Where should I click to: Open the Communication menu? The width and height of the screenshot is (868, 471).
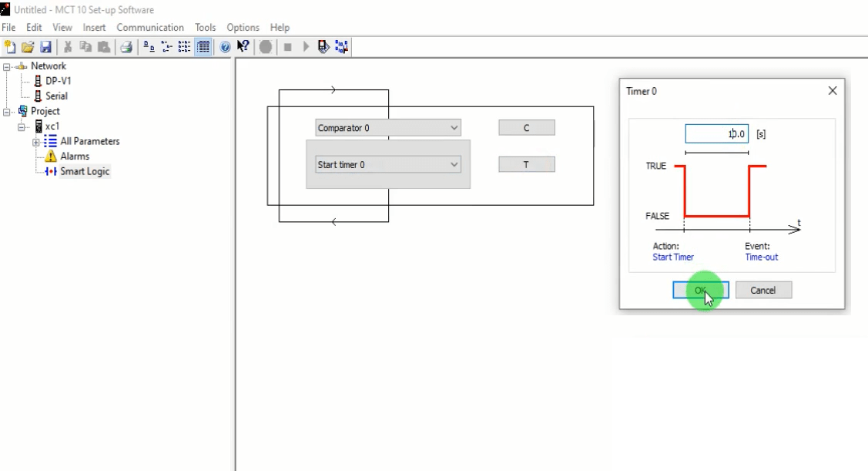150,28
